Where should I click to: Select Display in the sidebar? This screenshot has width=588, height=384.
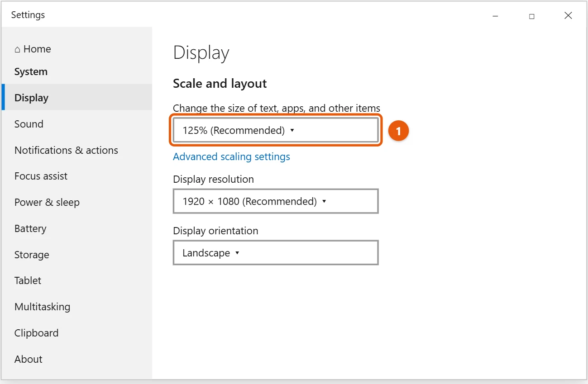point(77,97)
